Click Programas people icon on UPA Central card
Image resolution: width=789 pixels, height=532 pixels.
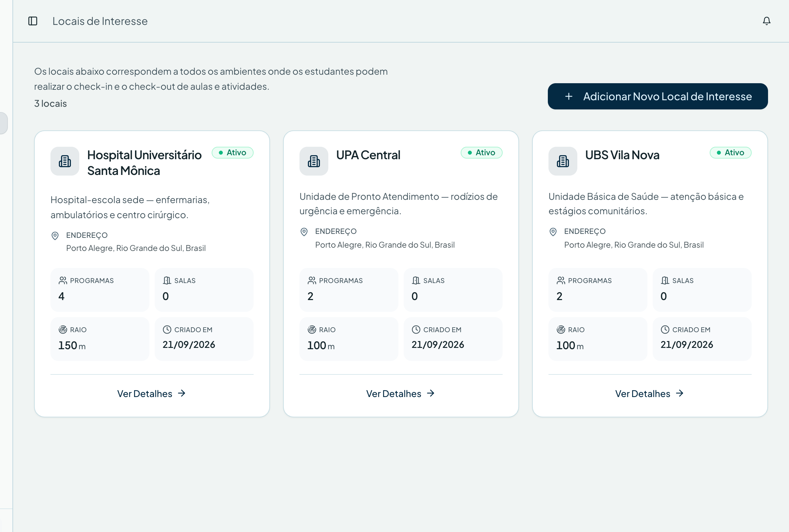coord(312,281)
